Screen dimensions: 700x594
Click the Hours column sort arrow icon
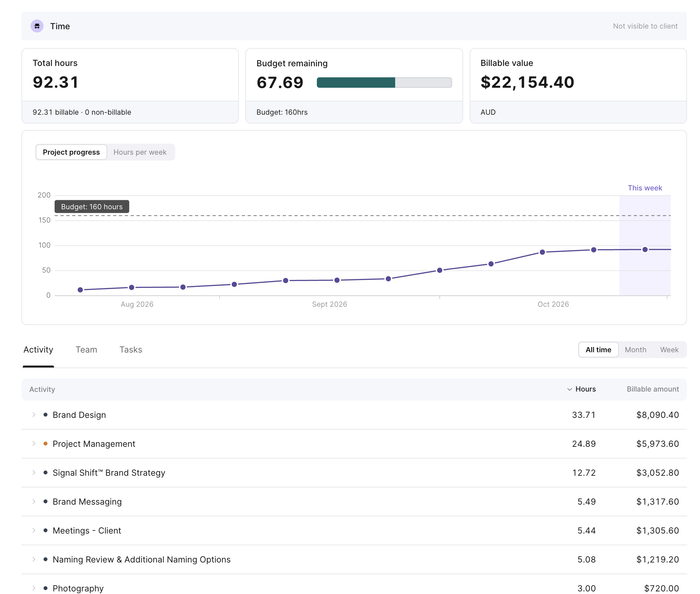[569, 389]
